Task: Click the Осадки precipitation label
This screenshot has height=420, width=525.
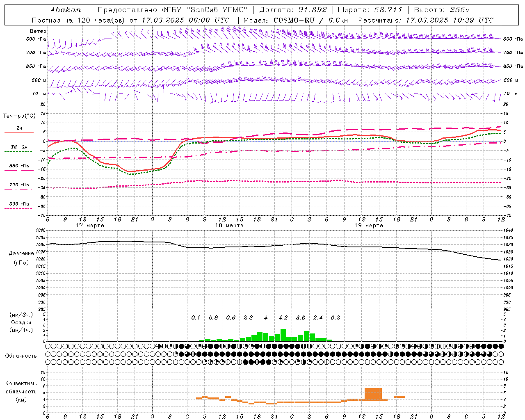Action: point(21,322)
